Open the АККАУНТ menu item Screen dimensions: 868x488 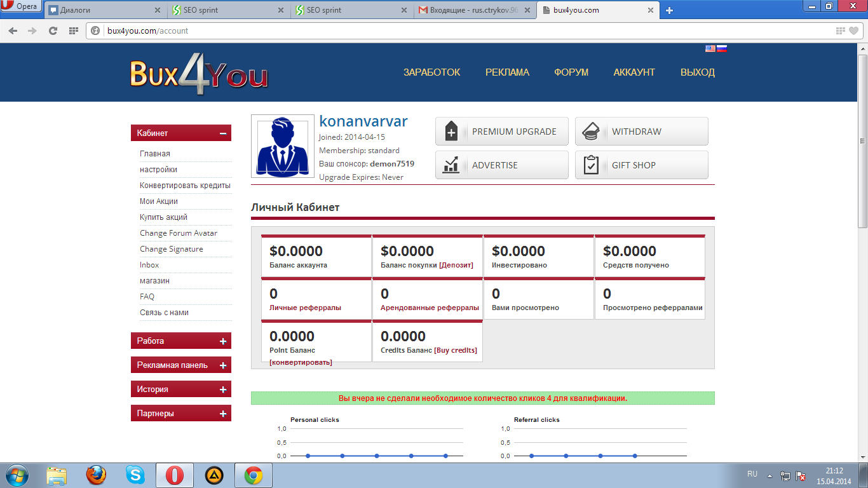(634, 72)
